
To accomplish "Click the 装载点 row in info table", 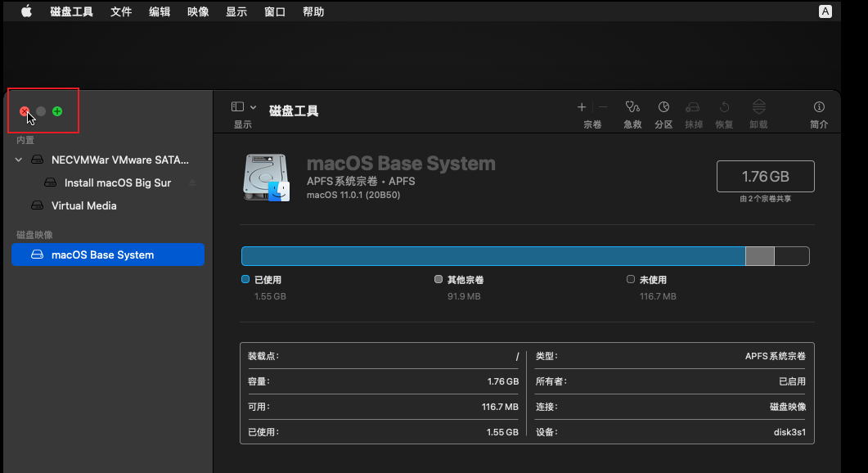I will tap(383, 356).
